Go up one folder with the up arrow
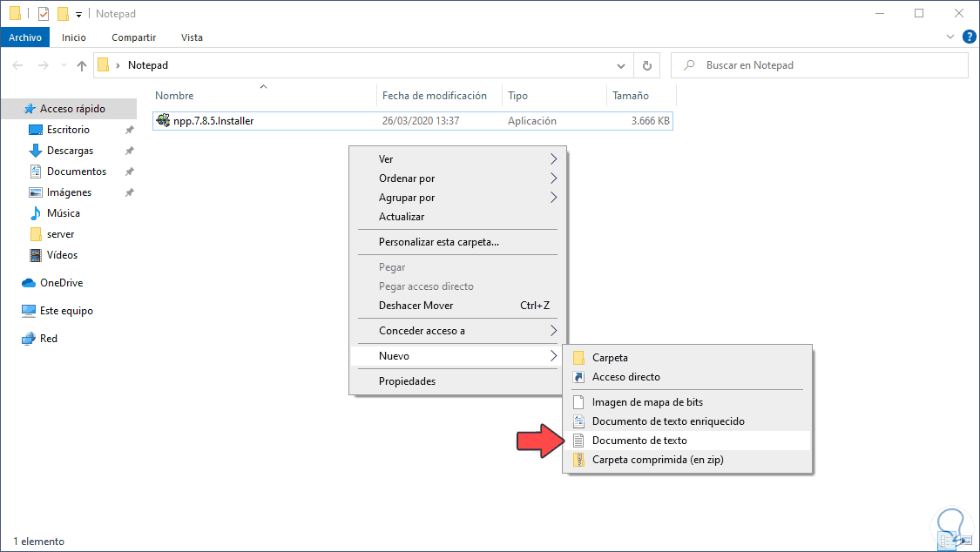Image resolution: width=980 pixels, height=552 pixels. pyautogui.click(x=82, y=65)
